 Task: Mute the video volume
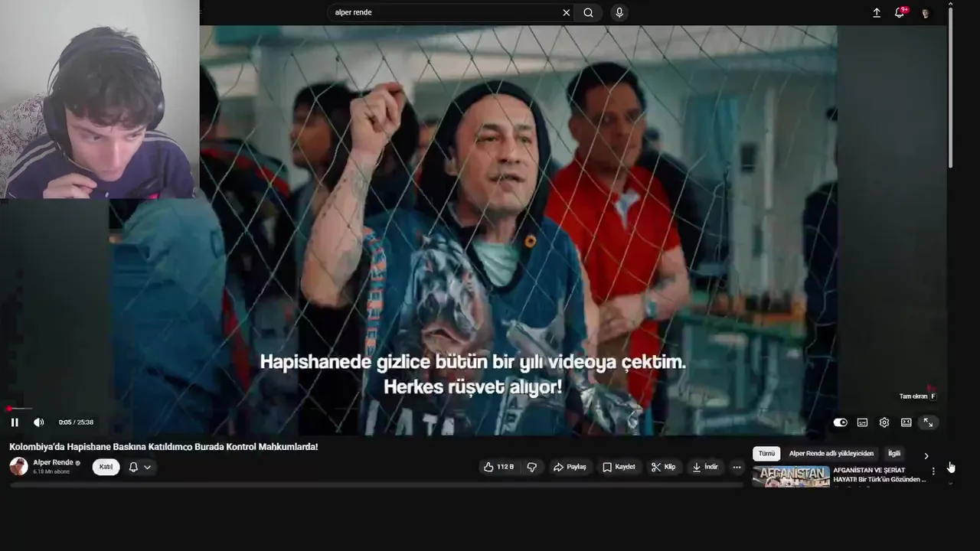tap(39, 422)
